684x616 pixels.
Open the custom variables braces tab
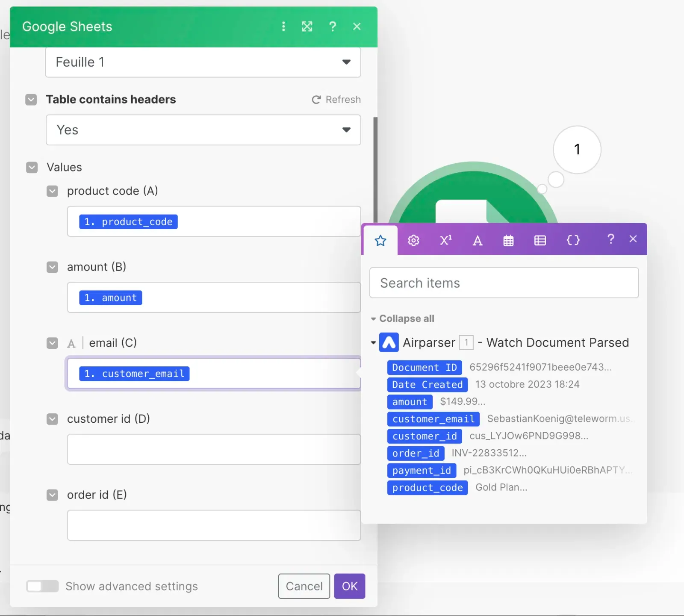click(x=573, y=240)
